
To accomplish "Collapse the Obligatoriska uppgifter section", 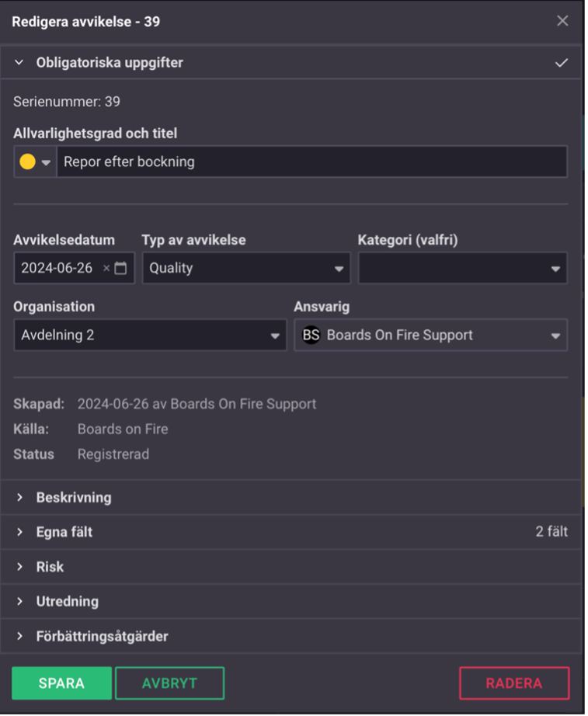I will (x=20, y=63).
